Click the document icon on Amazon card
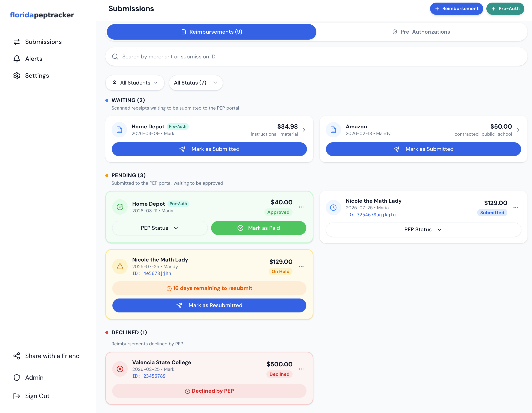Image resolution: width=532 pixels, height=413 pixels. 333,130
